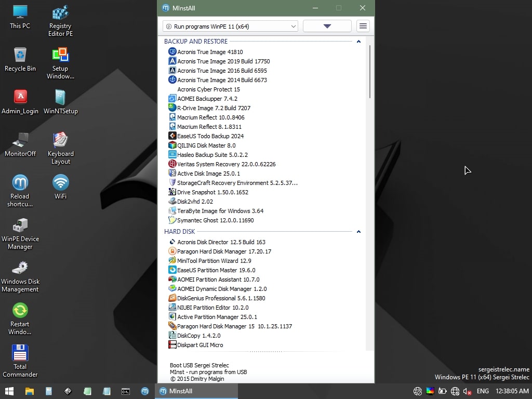Click MiniTool Partition Wizard 12.9 icon
The image size is (532, 399).
pyautogui.click(x=172, y=261)
